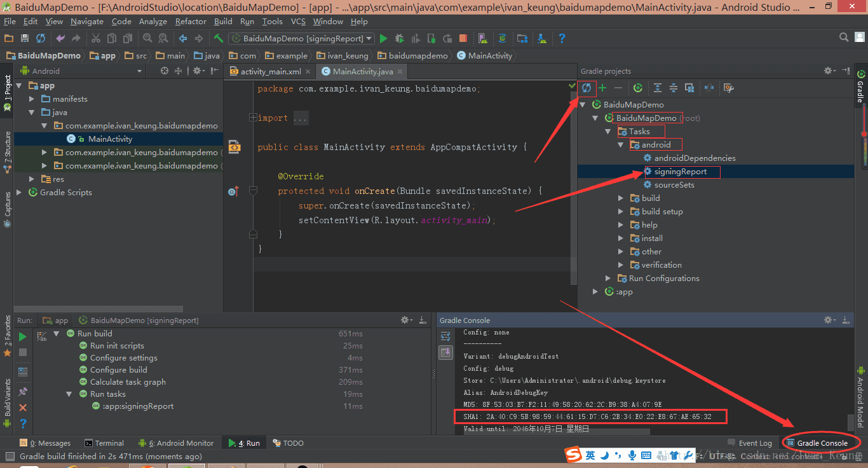868x468 pixels.
Task: Click Scroll to End in Gradle Console
Action: [x=445, y=352]
